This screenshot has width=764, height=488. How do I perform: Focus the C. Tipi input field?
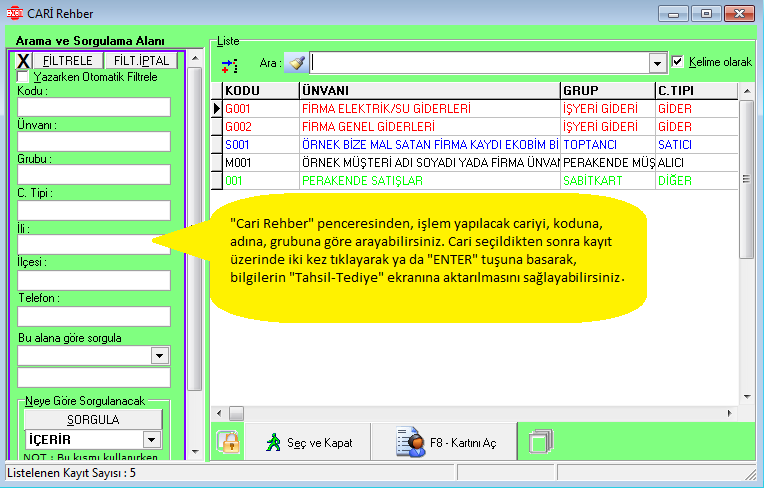[94, 210]
